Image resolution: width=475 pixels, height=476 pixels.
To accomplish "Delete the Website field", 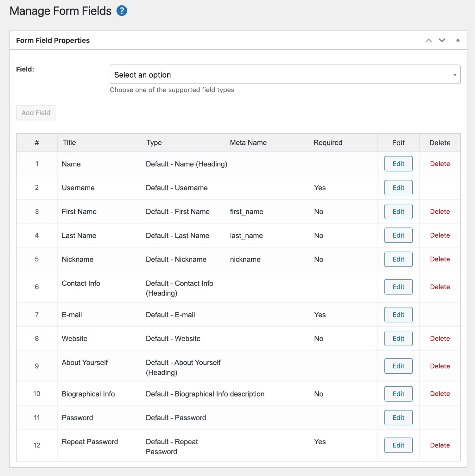I will coord(440,338).
